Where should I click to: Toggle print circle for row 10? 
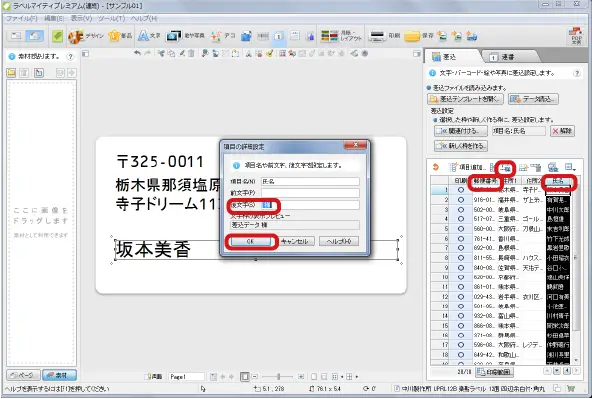[x=461, y=277]
